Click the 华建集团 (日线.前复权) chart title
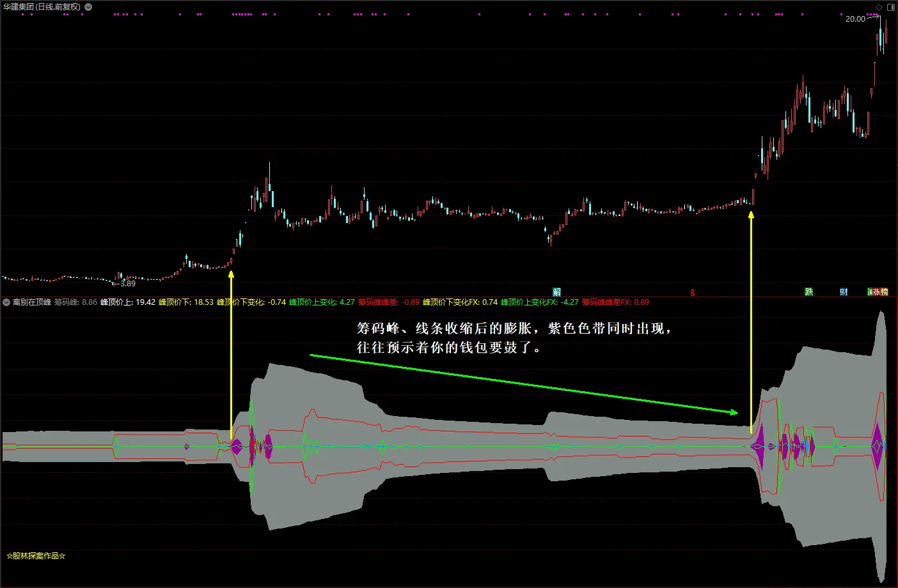Screen dimensions: 898x588 click(42, 7)
